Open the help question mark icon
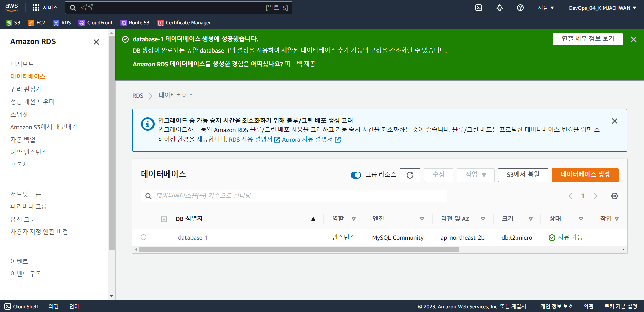 click(520, 8)
